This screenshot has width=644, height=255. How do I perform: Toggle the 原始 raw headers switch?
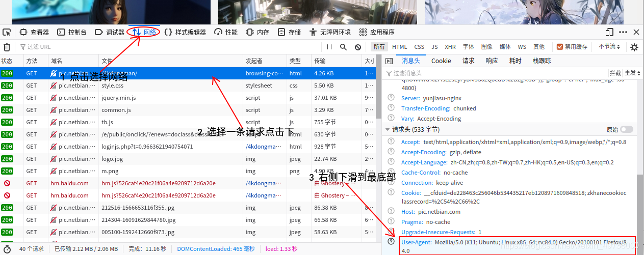(627, 129)
